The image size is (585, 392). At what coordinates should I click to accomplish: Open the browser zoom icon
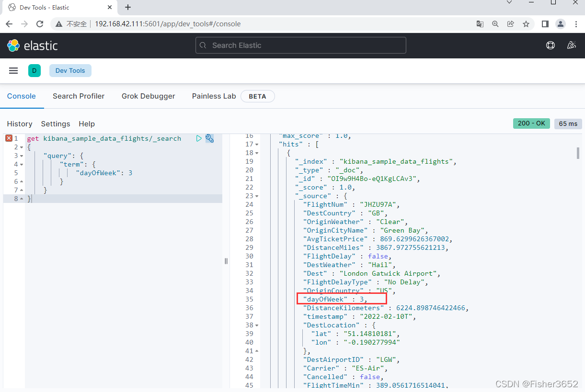click(495, 24)
